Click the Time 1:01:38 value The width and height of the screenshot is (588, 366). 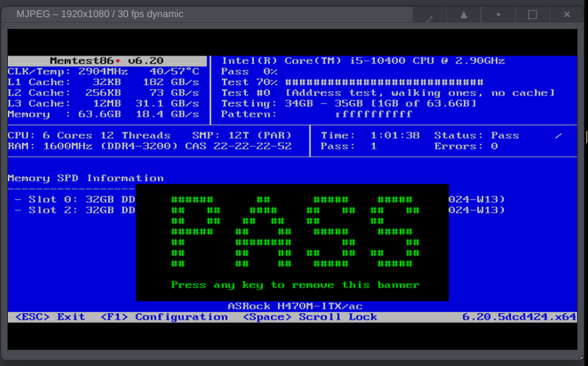point(395,135)
